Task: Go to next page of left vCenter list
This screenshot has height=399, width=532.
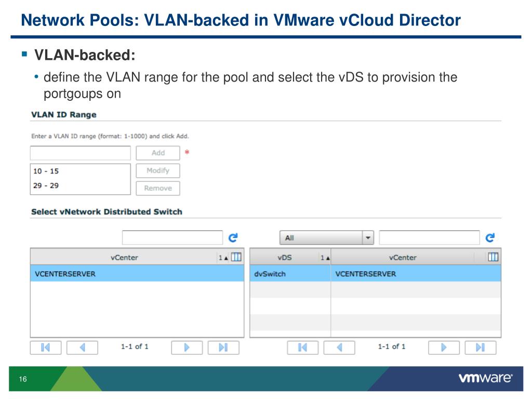Action: coord(187,348)
